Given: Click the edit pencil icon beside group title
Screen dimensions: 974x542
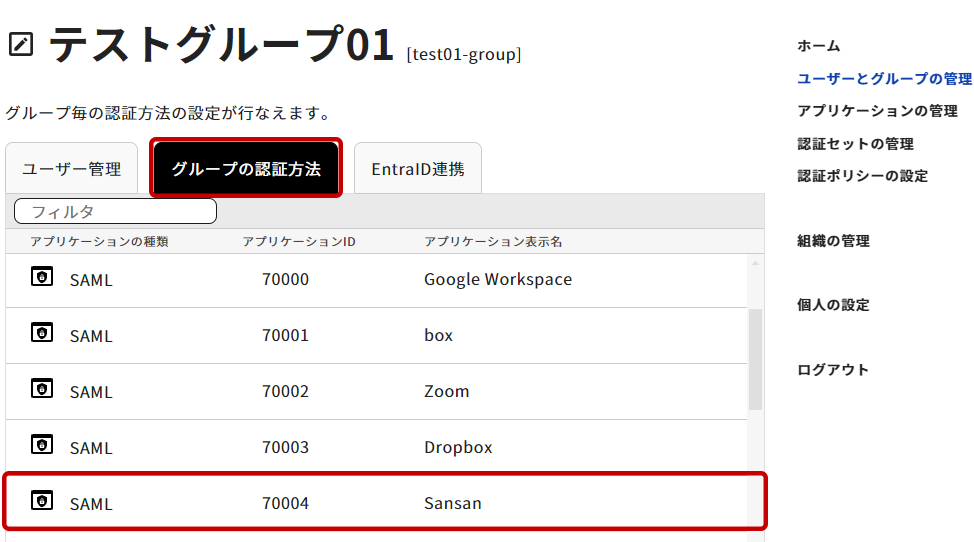Looking at the screenshot, I should pyautogui.click(x=20, y=45).
